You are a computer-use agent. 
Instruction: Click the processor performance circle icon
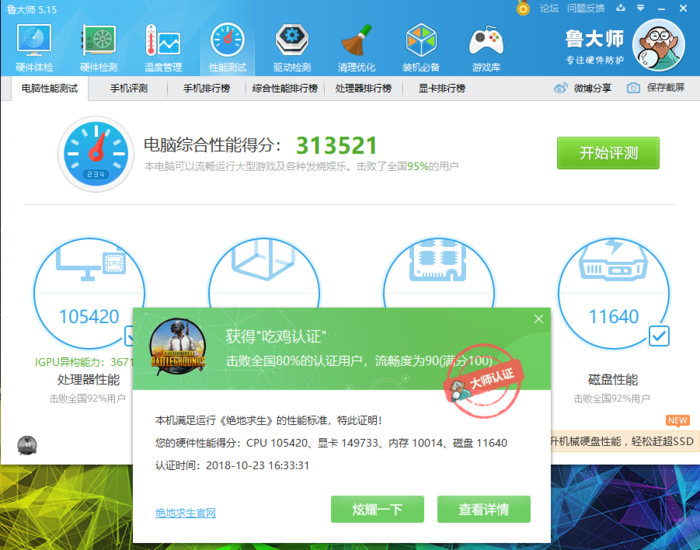[89, 293]
